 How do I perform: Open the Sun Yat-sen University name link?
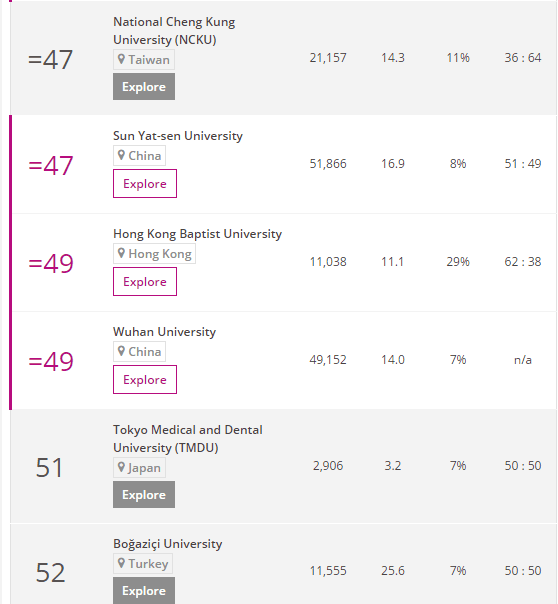[x=178, y=136]
